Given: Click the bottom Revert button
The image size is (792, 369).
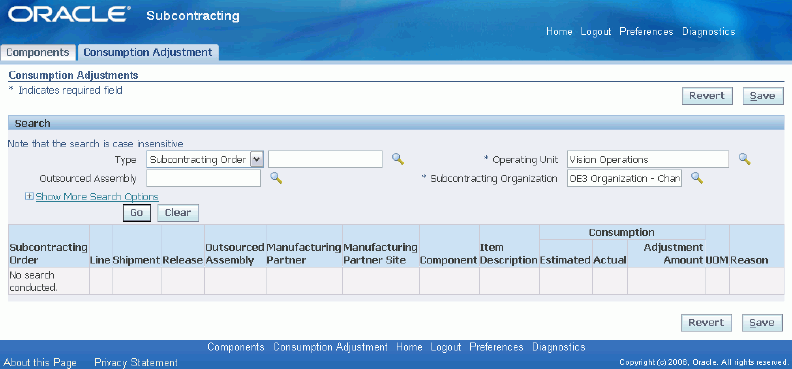Looking at the screenshot, I should pyautogui.click(x=706, y=323).
